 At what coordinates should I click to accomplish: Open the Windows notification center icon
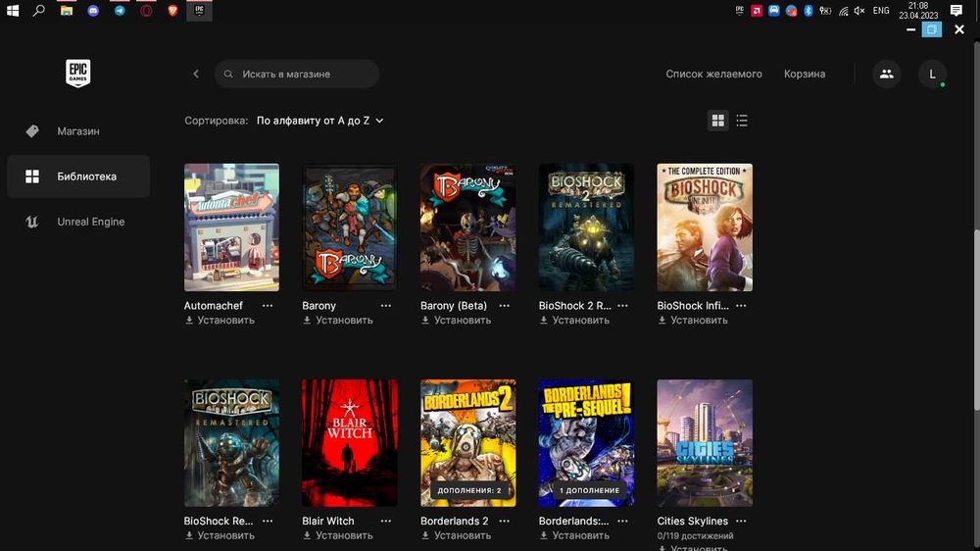coord(956,11)
